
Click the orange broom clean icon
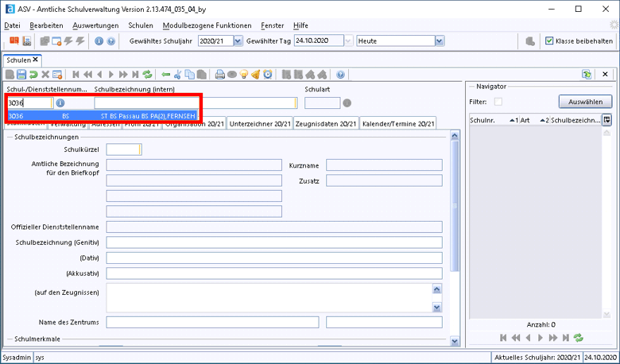tap(256, 74)
